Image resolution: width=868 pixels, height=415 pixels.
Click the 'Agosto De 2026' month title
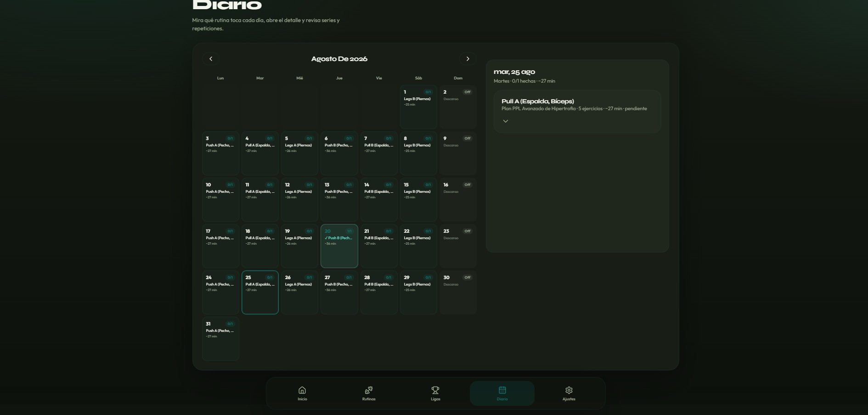[339, 59]
